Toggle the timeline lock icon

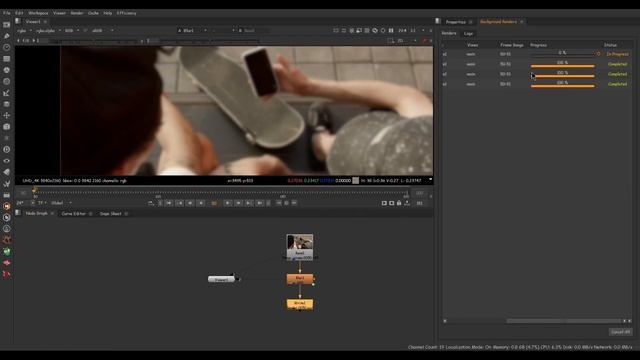click(399, 203)
